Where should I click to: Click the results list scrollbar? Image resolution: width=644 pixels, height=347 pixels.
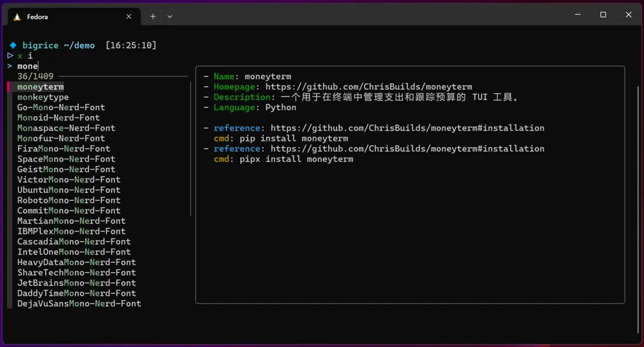[x=191, y=148]
